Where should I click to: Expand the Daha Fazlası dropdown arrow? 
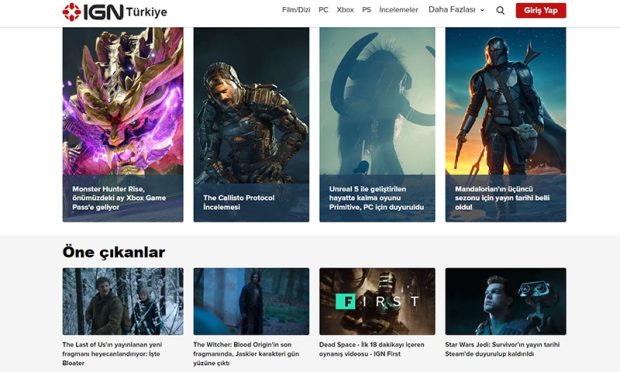pos(482,10)
